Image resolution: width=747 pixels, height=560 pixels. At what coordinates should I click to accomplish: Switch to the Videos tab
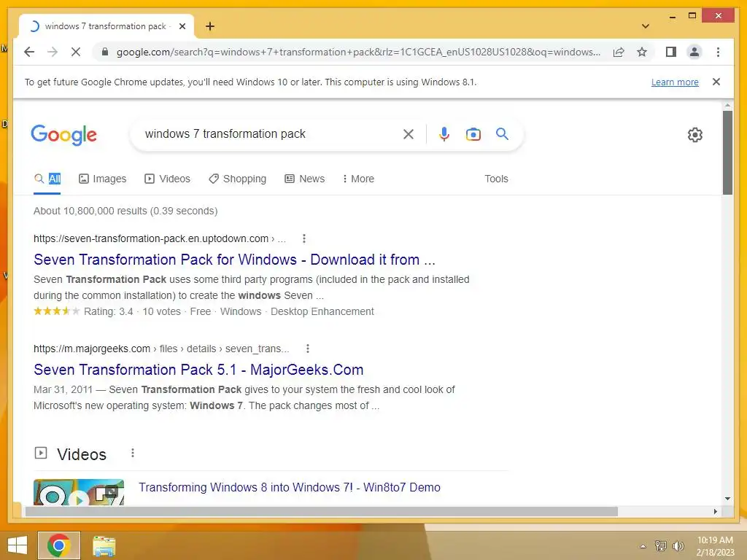(x=167, y=179)
